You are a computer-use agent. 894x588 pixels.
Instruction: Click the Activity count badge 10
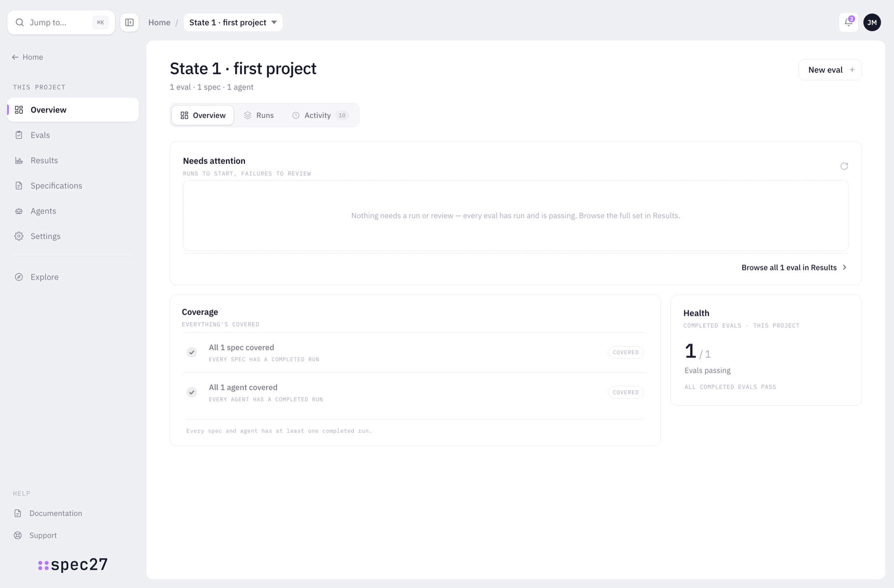(x=342, y=115)
